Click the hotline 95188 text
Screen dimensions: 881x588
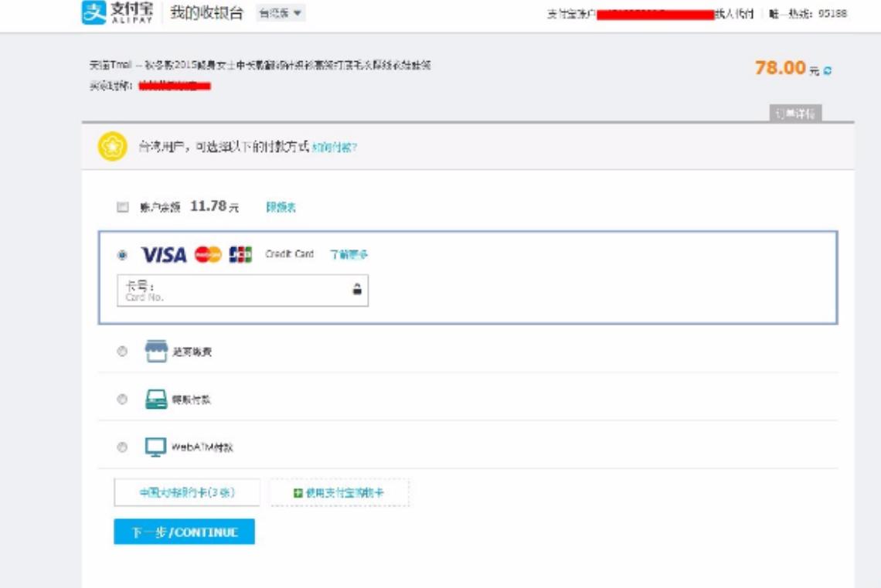point(808,13)
